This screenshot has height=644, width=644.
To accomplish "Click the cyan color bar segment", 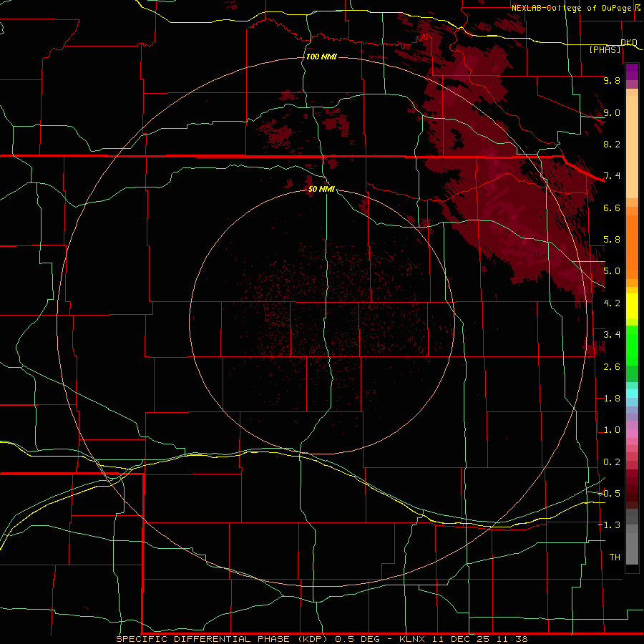I will (632, 394).
